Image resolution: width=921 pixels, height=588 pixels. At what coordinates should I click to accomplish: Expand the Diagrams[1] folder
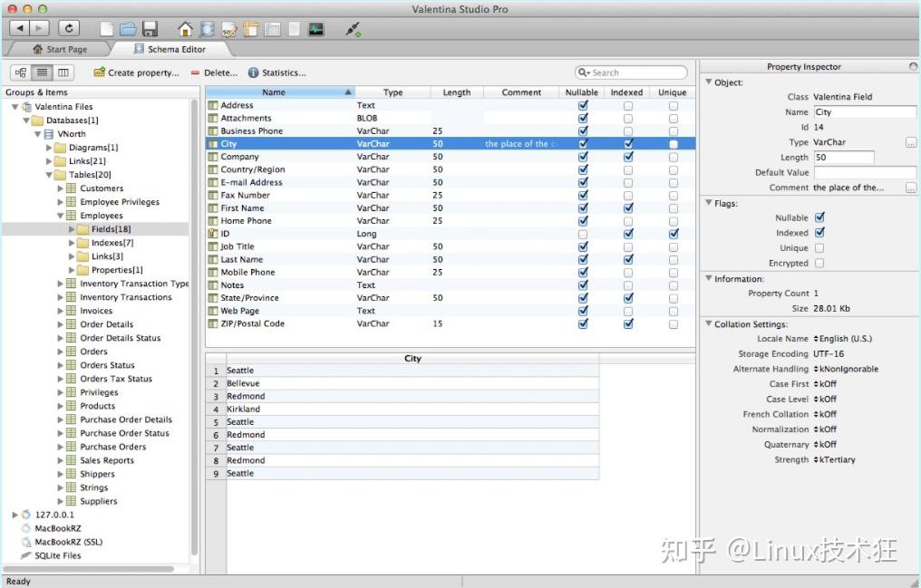click(49, 148)
